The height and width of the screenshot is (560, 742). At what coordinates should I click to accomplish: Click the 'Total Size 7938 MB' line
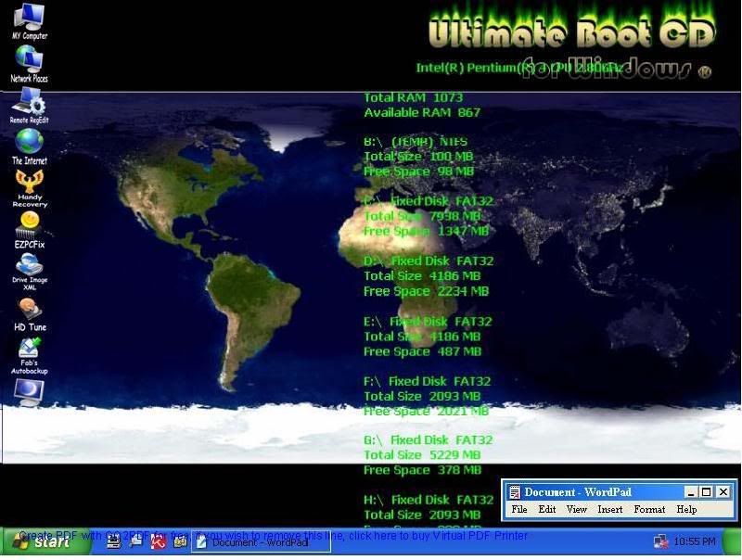pos(422,216)
